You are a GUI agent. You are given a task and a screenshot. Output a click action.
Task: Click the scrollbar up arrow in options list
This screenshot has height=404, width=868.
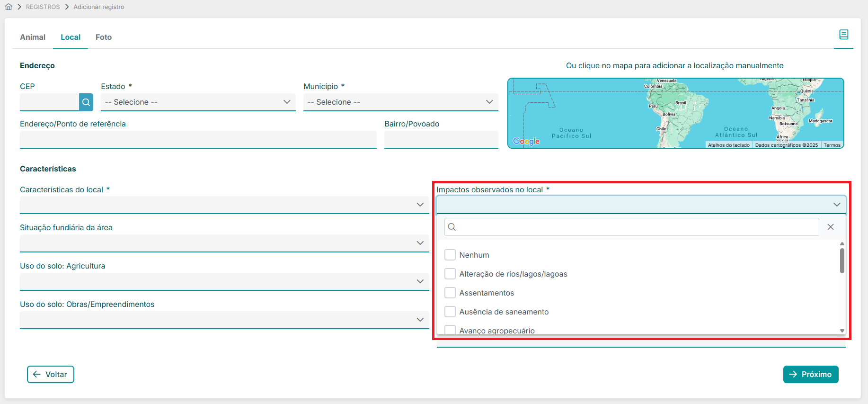[x=842, y=244]
